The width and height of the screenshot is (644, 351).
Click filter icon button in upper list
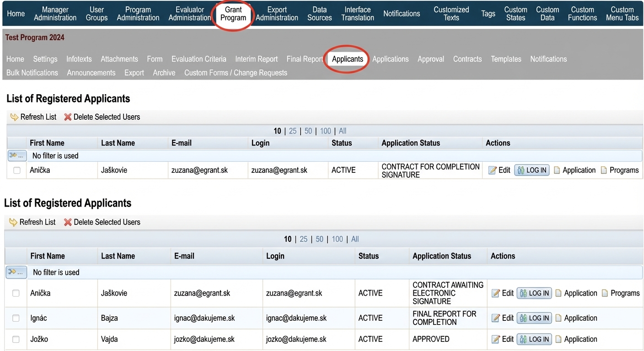point(17,156)
